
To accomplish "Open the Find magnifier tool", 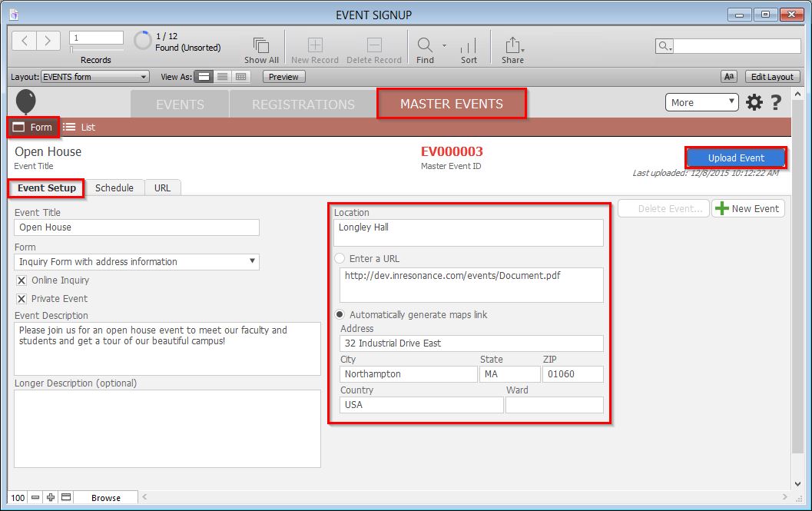I will point(424,45).
